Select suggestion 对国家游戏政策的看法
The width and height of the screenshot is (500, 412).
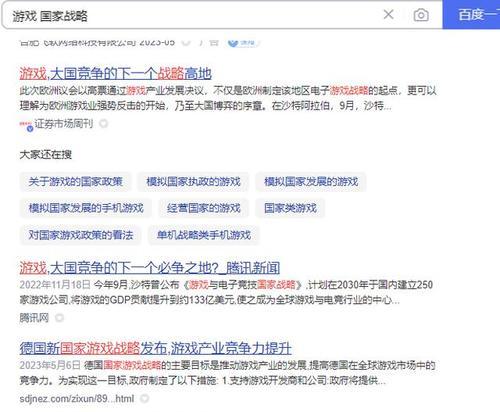(81, 235)
